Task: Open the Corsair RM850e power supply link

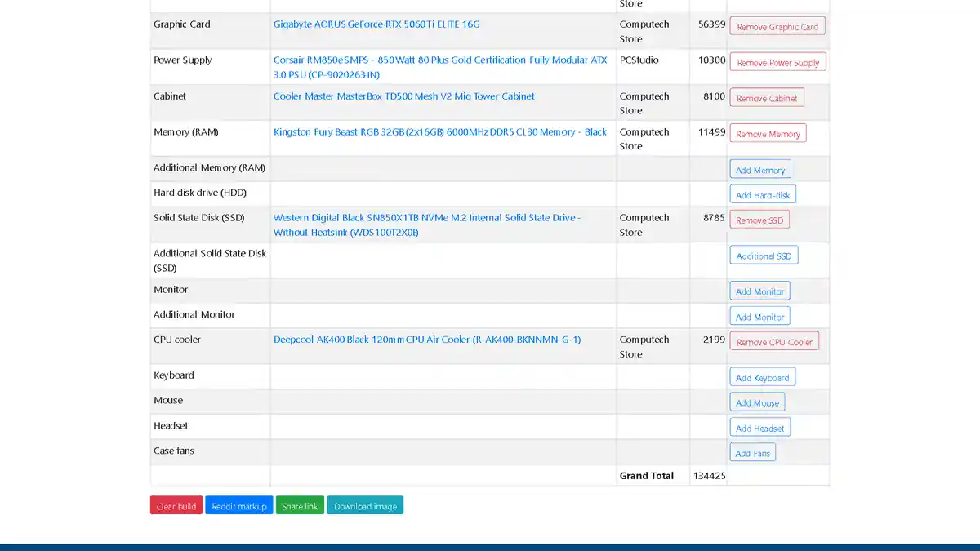Action: [440, 60]
